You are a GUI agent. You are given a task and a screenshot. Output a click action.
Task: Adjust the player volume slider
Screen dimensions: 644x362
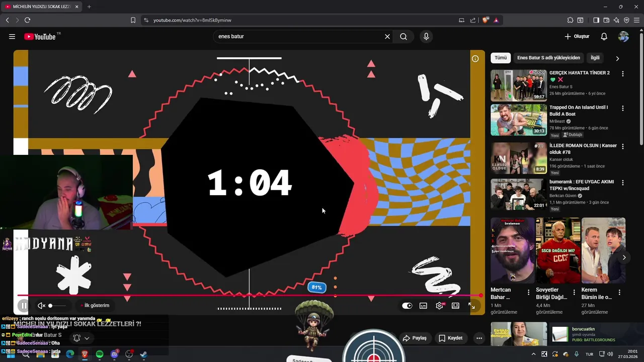(x=57, y=305)
